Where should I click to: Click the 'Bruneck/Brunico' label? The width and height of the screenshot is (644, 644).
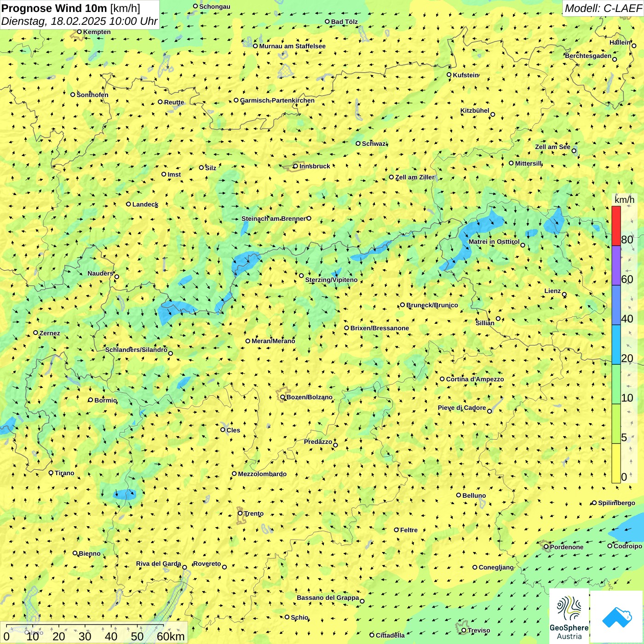[432, 305]
